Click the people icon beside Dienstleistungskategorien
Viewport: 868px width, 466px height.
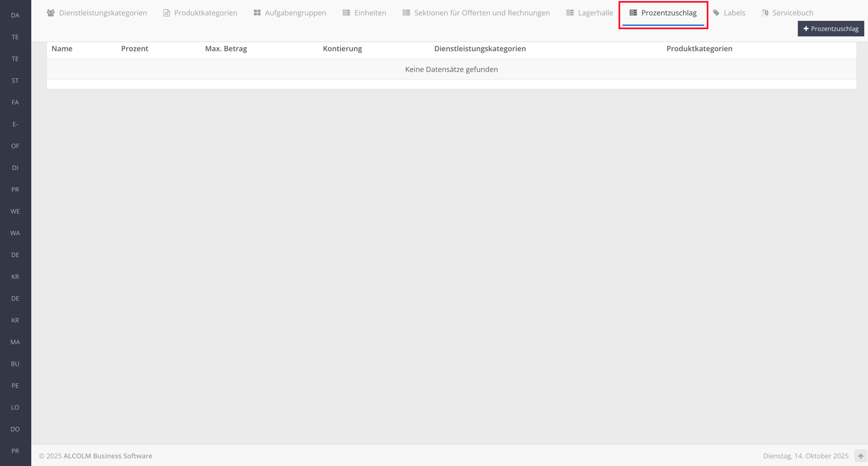pos(50,13)
